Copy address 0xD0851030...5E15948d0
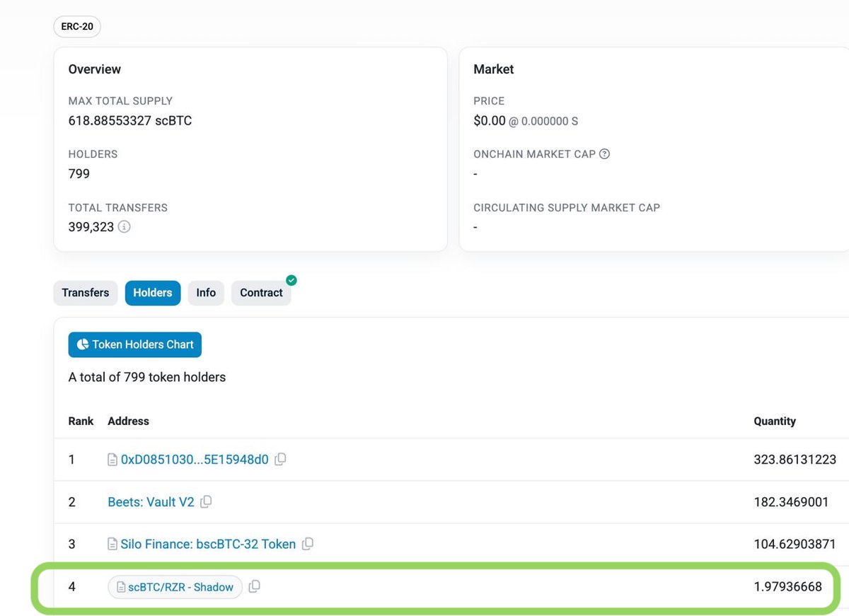Image resolution: width=849 pixels, height=616 pixels. pyautogui.click(x=280, y=460)
